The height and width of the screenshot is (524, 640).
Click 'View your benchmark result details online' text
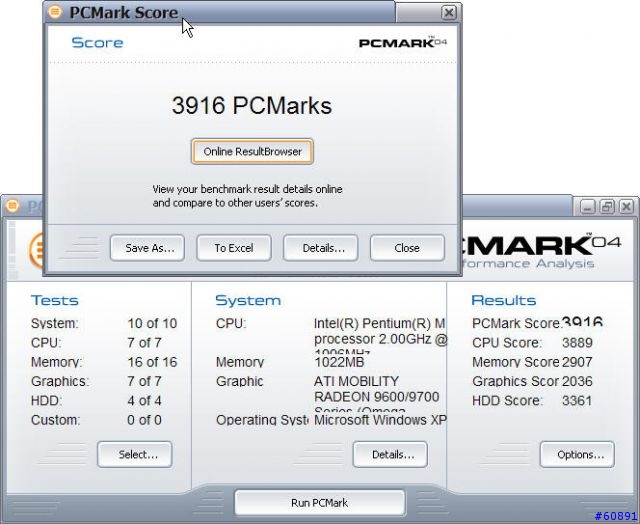[247, 189]
